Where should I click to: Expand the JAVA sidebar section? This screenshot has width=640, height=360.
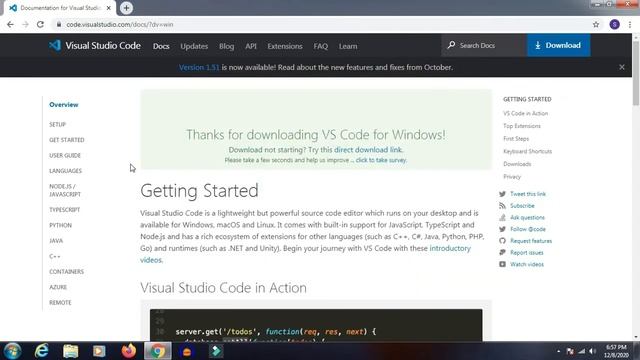click(x=56, y=241)
